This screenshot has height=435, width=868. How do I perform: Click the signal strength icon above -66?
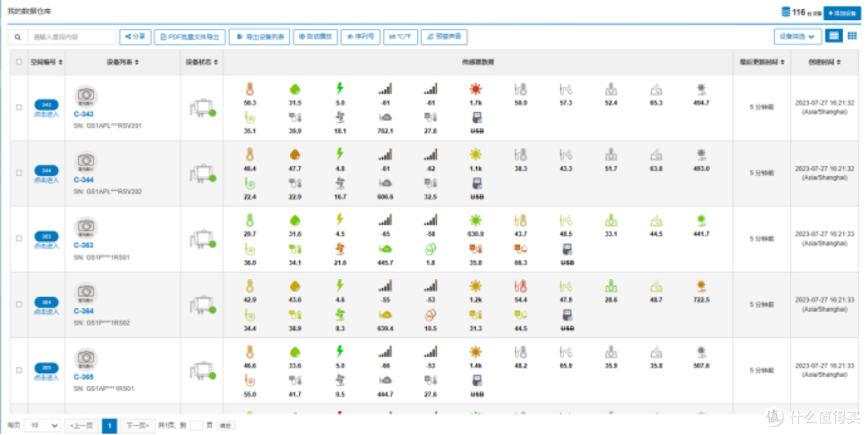tap(385, 352)
